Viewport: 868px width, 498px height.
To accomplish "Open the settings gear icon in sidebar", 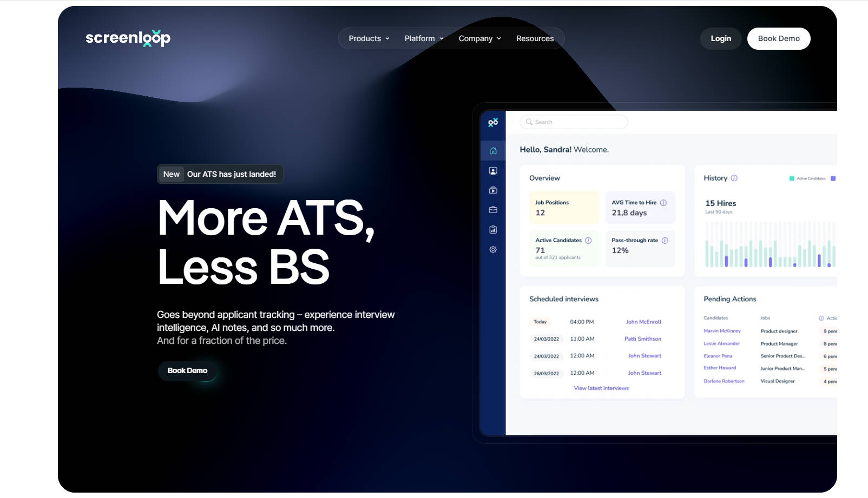I will (x=493, y=250).
